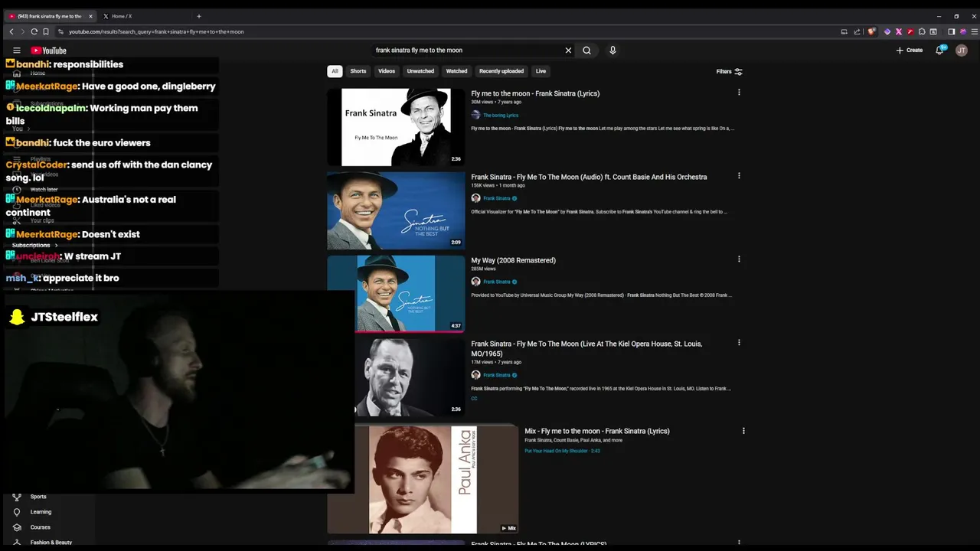Open browser extensions puzzle icon

(x=922, y=31)
